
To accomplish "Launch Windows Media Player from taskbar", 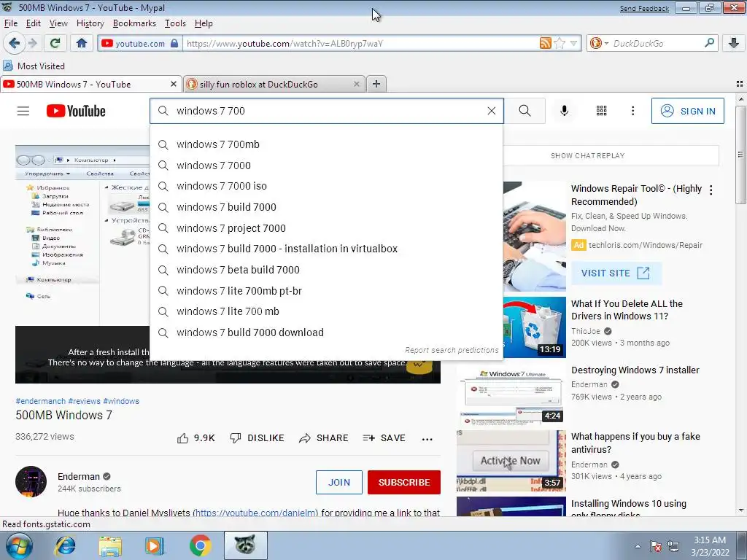I will (155, 545).
